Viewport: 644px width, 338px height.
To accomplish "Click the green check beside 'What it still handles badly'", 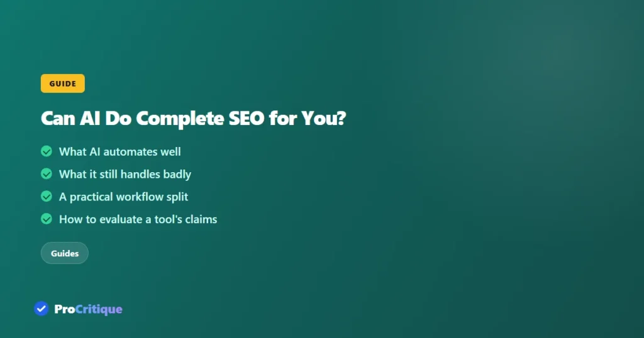I will (47, 174).
